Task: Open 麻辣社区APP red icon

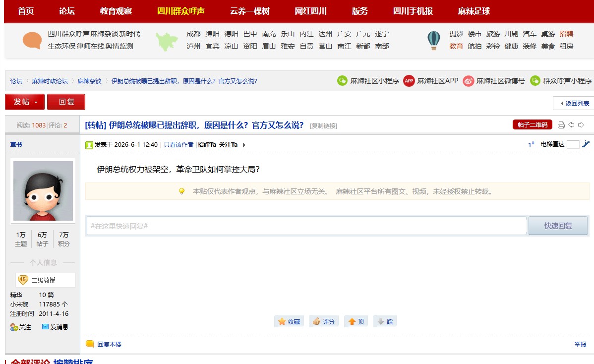Action: (x=409, y=81)
